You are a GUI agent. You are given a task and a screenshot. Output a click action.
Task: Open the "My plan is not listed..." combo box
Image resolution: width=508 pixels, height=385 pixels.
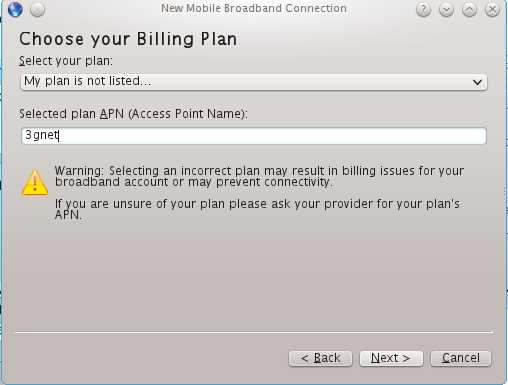[254, 82]
